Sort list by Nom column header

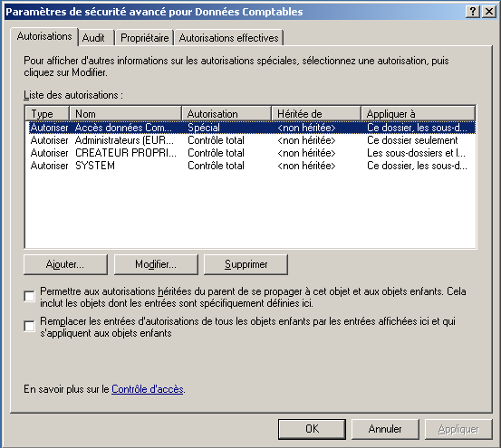(126, 114)
